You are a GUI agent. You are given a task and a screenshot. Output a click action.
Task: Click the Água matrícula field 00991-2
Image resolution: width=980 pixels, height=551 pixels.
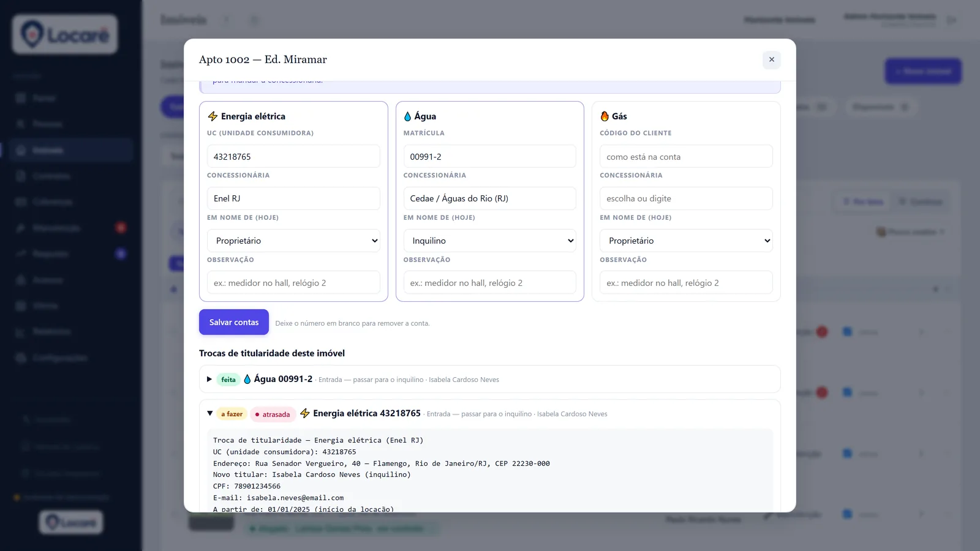click(490, 157)
